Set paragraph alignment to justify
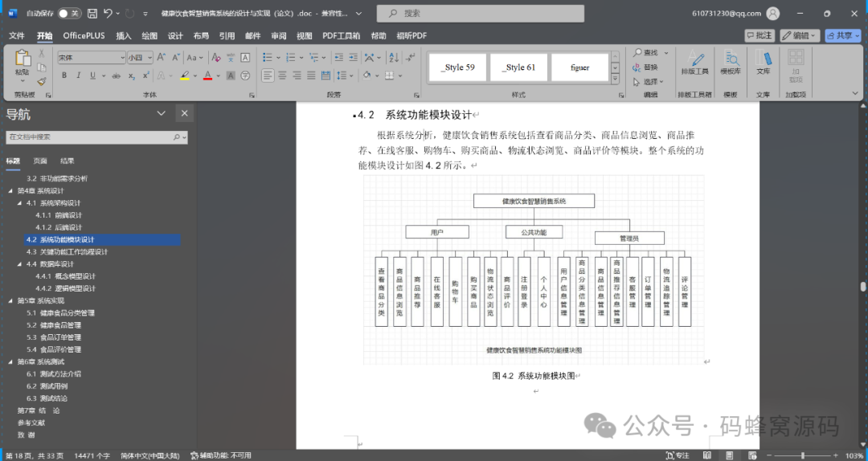Screen dimensions: 868x461 click(311, 75)
